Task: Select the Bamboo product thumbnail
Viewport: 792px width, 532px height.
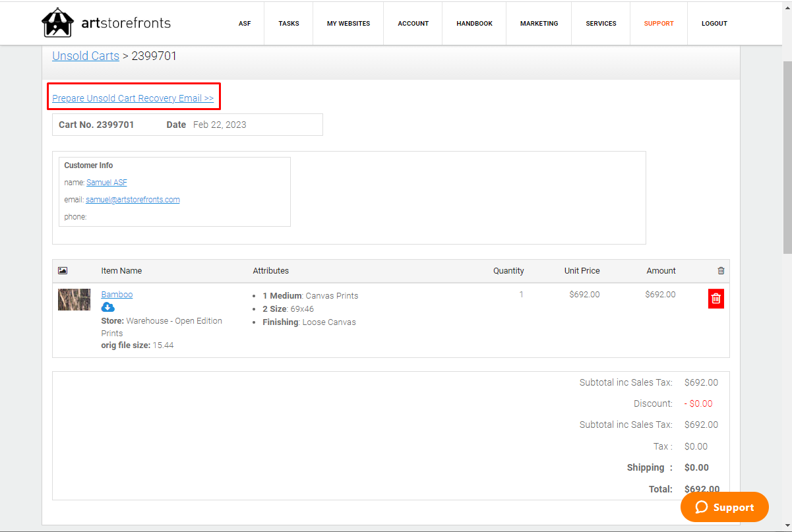Action: coord(74,299)
